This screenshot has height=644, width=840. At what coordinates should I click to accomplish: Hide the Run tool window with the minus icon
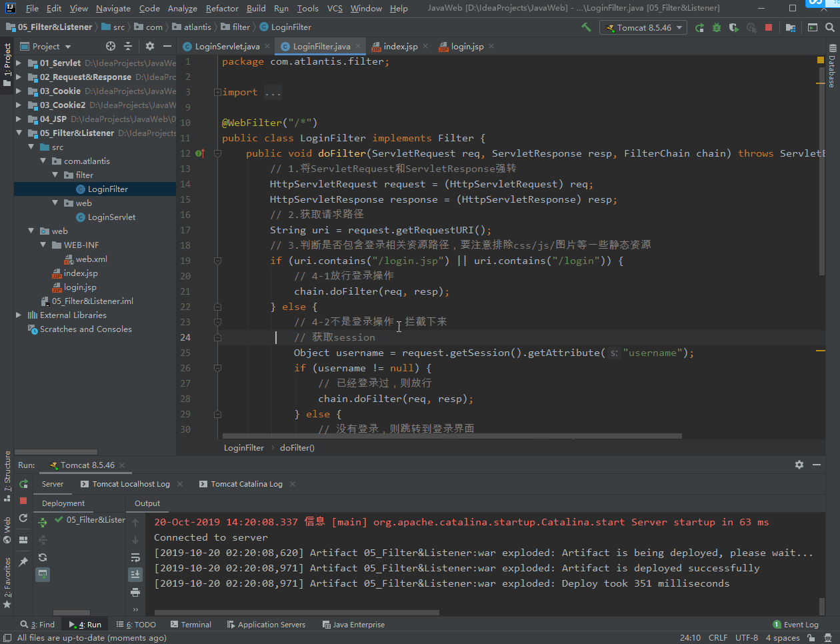[817, 465]
